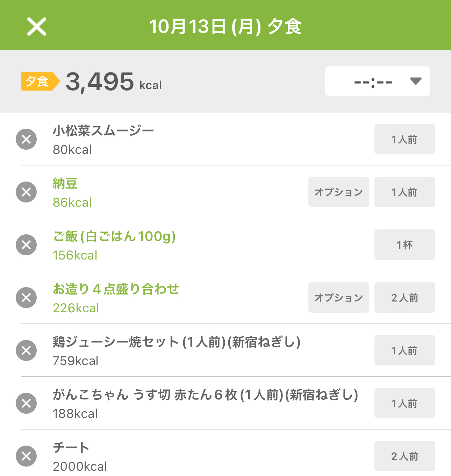
Task: Delete お造り４点盛り合わせ entry
Action: pos(26,298)
